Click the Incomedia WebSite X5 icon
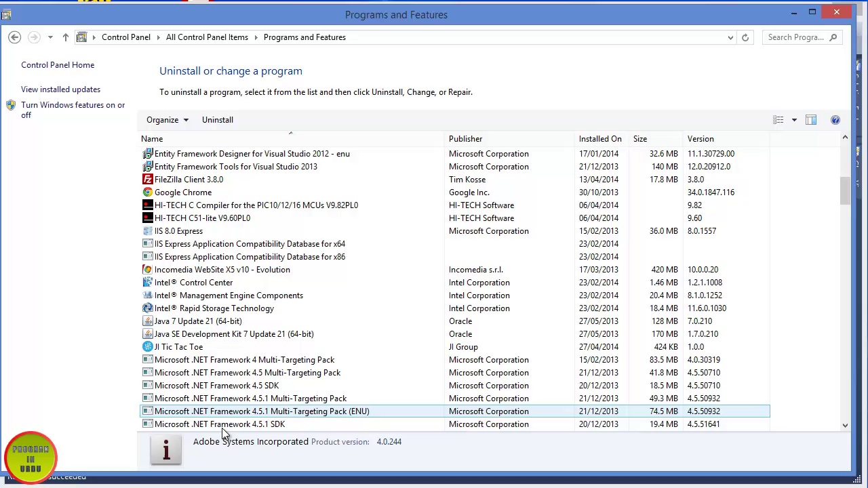868x488 pixels. tap(147, 270)
